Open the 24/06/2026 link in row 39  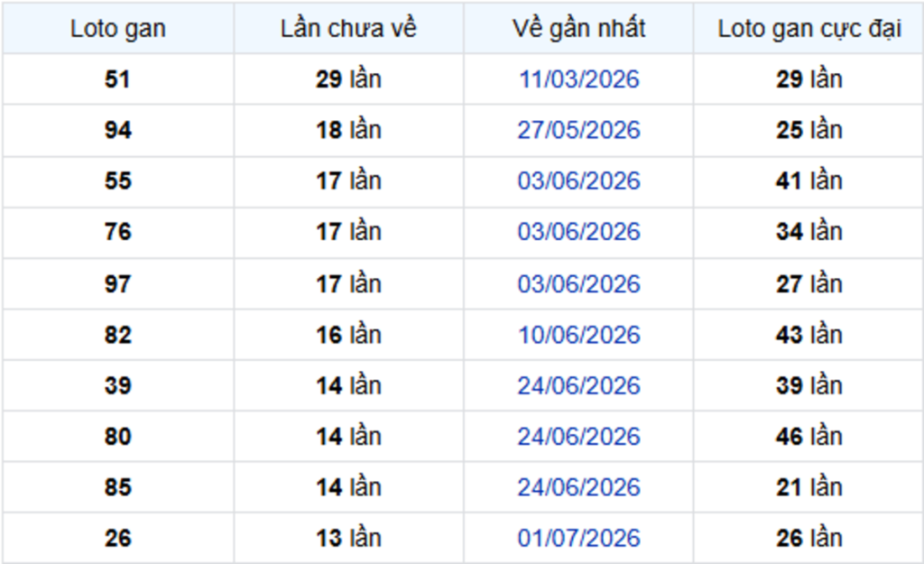[x=578, y=385]
